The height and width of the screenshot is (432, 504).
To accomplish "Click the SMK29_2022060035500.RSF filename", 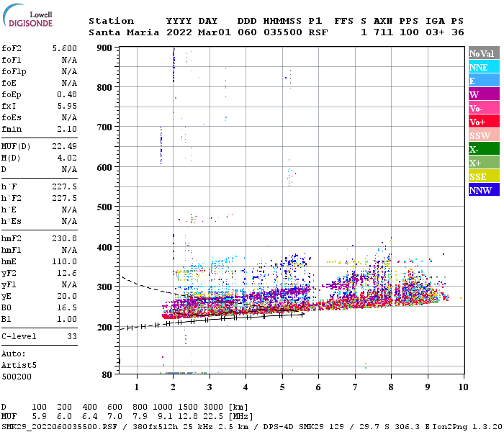I will pos(60,427).
